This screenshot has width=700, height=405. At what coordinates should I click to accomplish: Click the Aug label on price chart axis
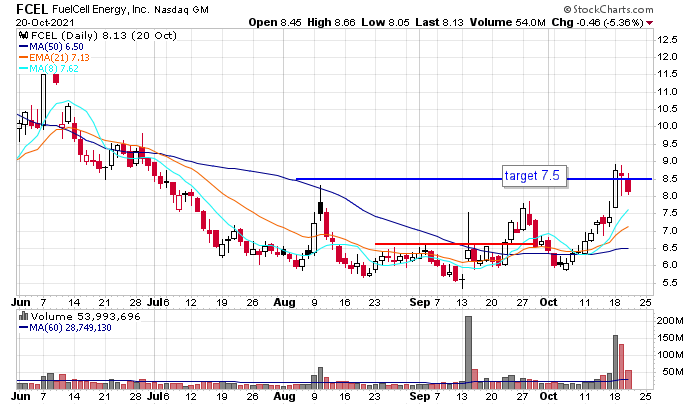(x=284, y=302)
